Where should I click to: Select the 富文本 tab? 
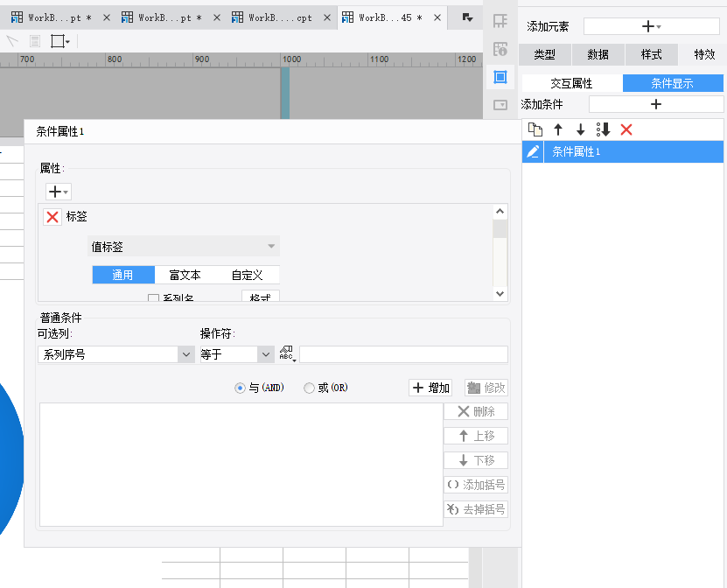(185, 275)
